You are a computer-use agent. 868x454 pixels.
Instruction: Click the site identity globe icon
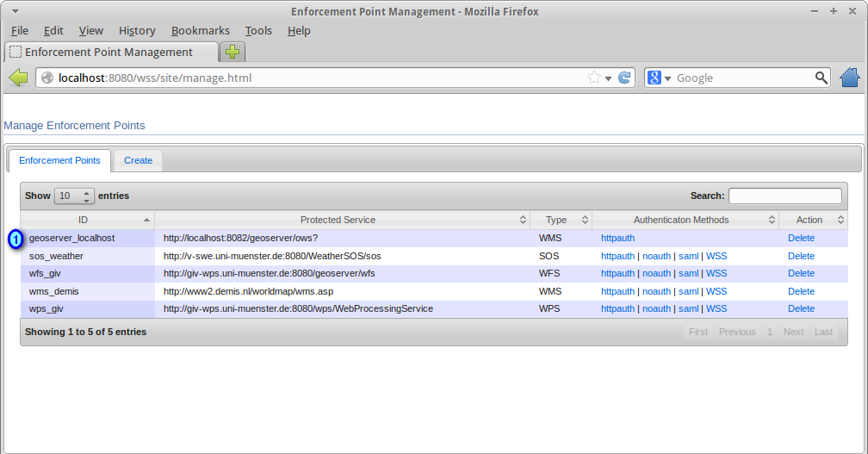click(x=47, y=78)
